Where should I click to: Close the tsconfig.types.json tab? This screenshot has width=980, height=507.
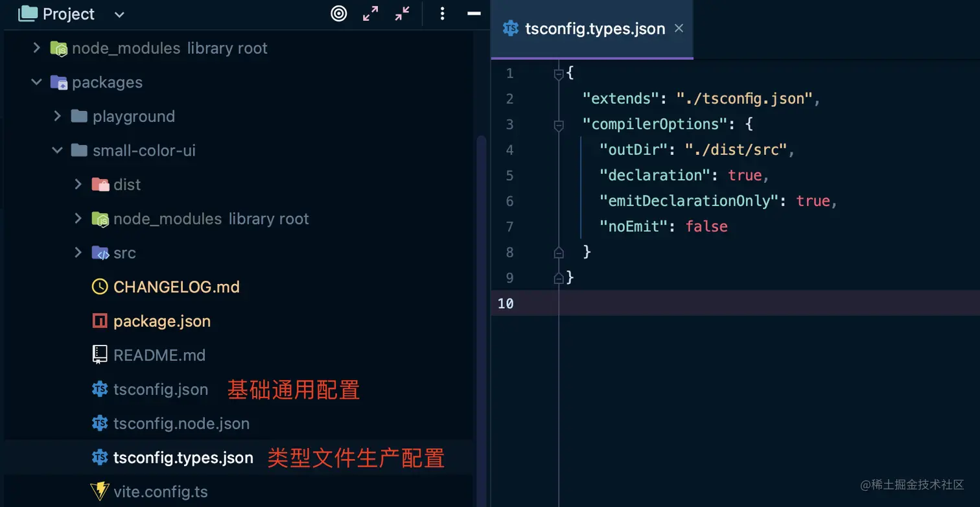coord(679,29)
